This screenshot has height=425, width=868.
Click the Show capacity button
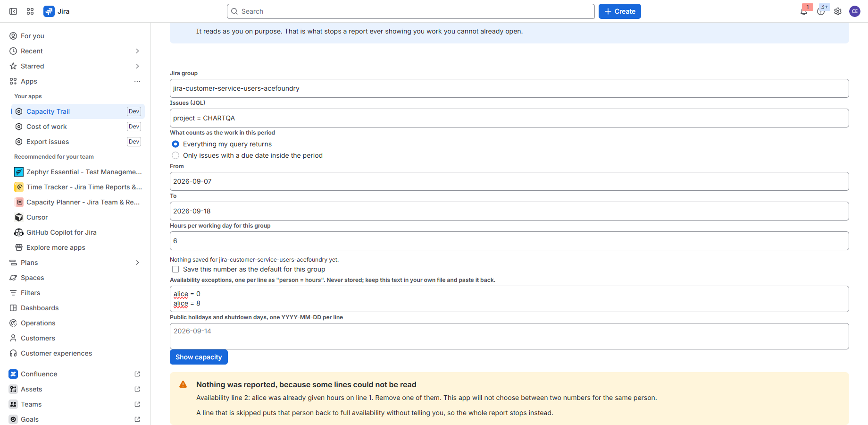[x=199, y=357]
